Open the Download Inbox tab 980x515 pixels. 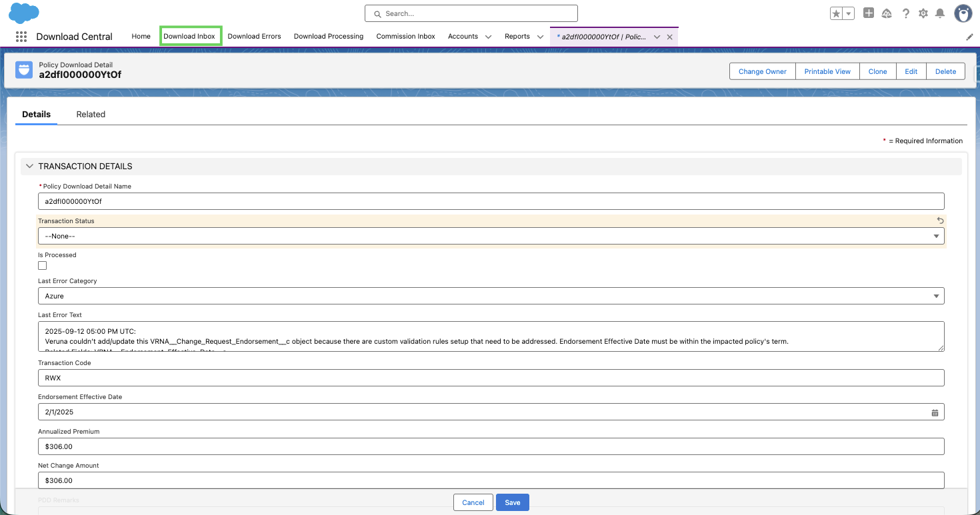click(x=189, y=37)
